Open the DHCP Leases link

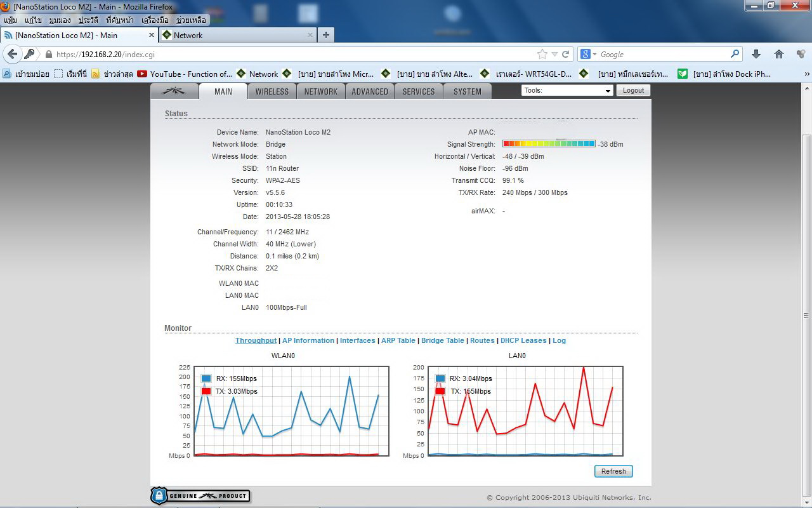523,340
